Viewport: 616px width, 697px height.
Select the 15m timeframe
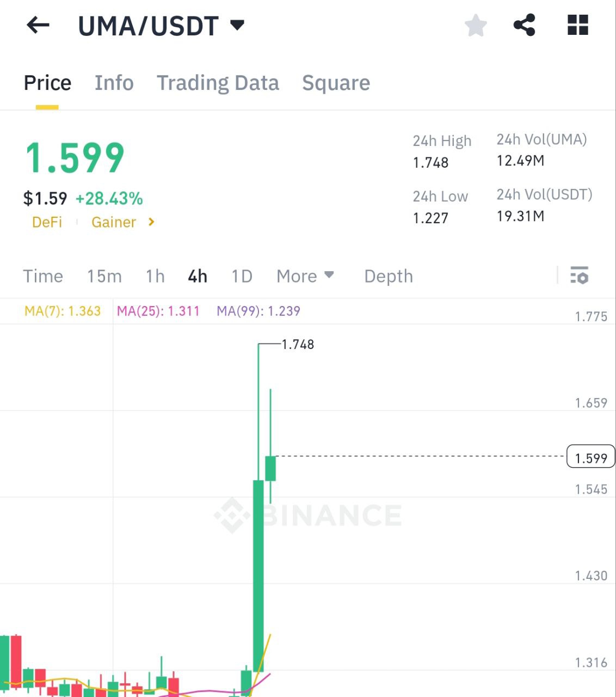point(104,276)
